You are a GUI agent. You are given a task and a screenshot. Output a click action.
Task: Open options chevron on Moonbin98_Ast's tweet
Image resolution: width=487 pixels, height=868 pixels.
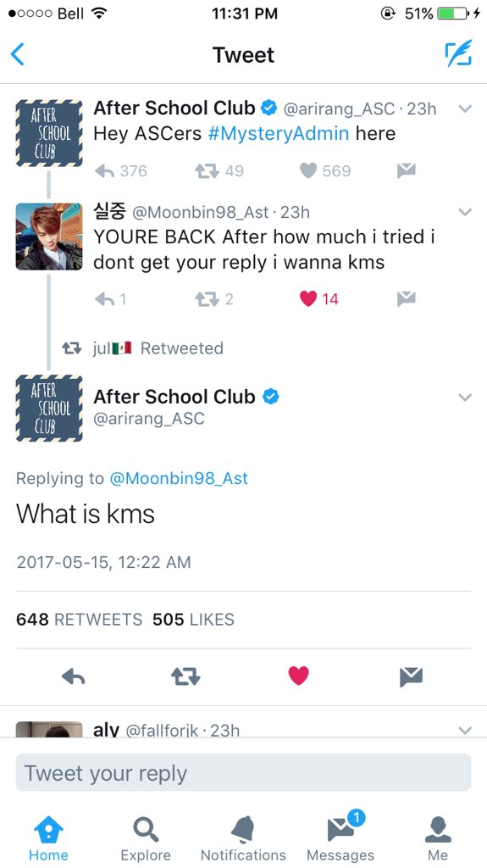[466, 212]
